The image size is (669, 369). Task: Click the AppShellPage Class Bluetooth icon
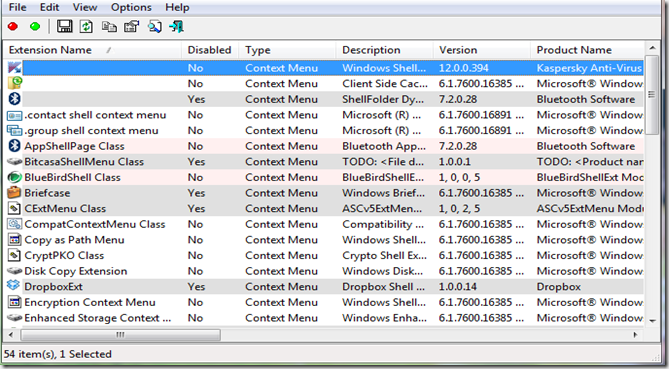[15, 146]
